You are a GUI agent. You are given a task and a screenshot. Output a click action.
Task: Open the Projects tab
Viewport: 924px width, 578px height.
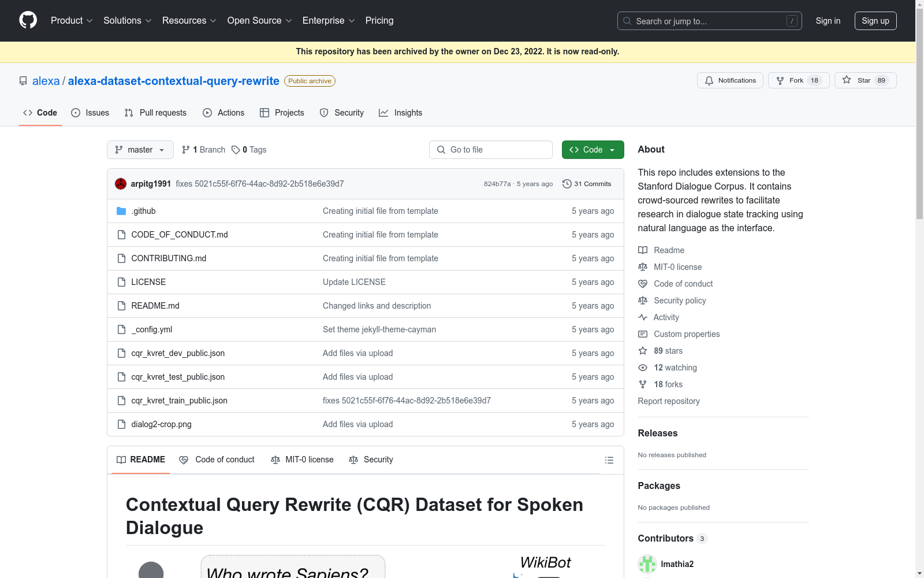[x=282, y=113]
